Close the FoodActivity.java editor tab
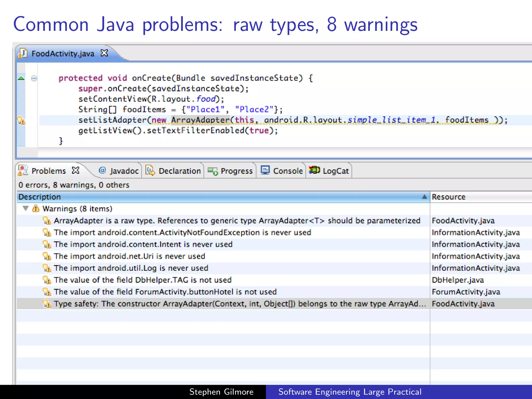The width and height of the screenshot is (532, 399). coord(104,53)
